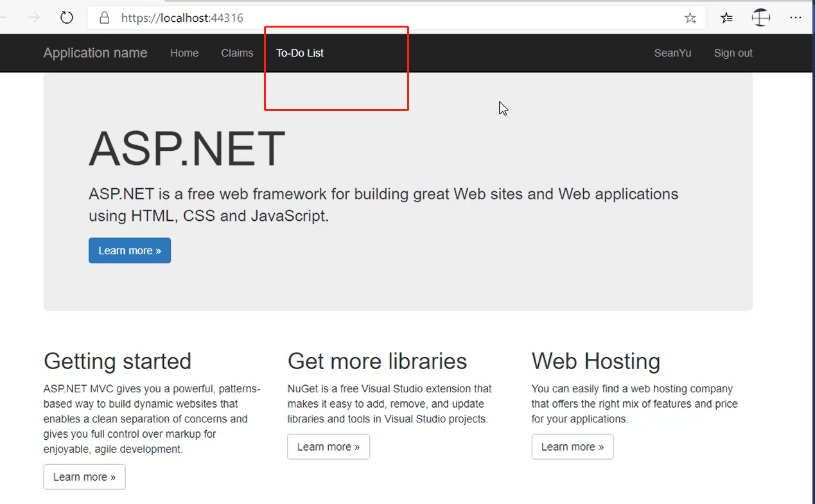Click the address bar URL field
815x504 pixels.
(x=396, y=18)
